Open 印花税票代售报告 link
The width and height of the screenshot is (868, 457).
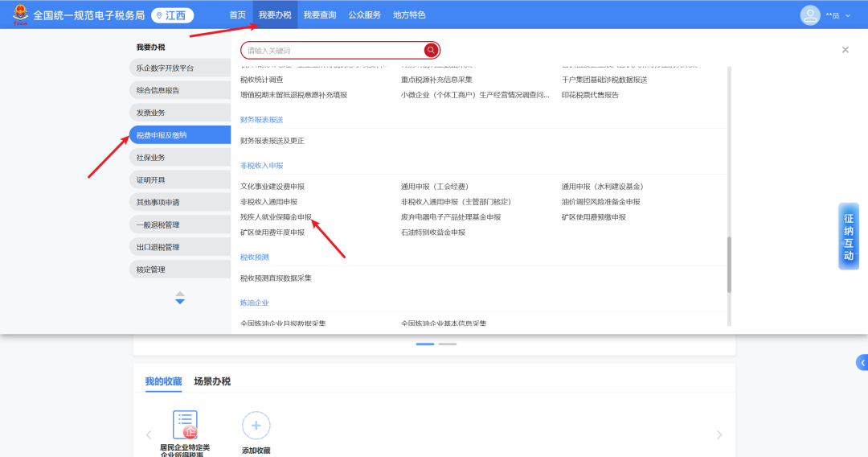coord(590,95)
